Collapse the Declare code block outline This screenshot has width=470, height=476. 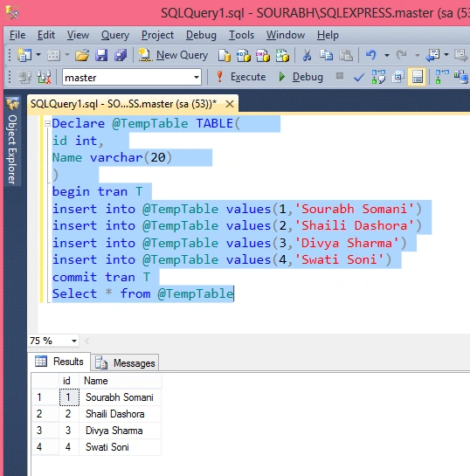[x=47, y=123]
